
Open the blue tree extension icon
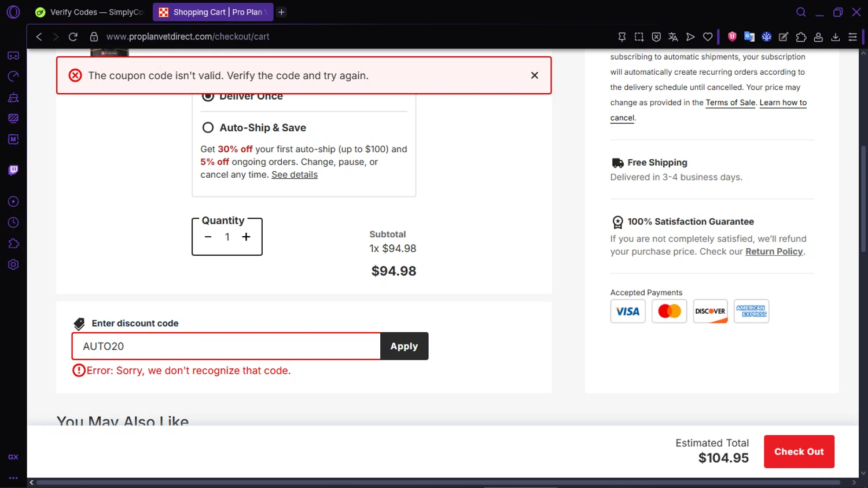[x=767, y=36]
